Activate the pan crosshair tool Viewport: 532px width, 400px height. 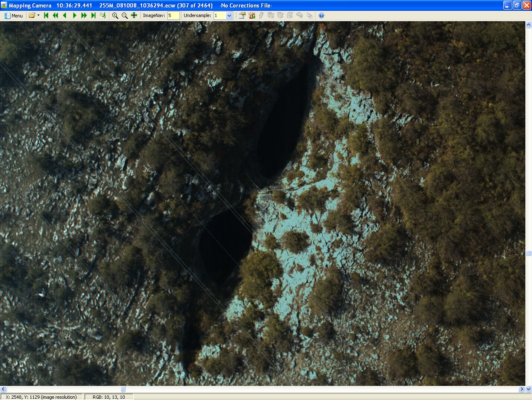point(134,15)
